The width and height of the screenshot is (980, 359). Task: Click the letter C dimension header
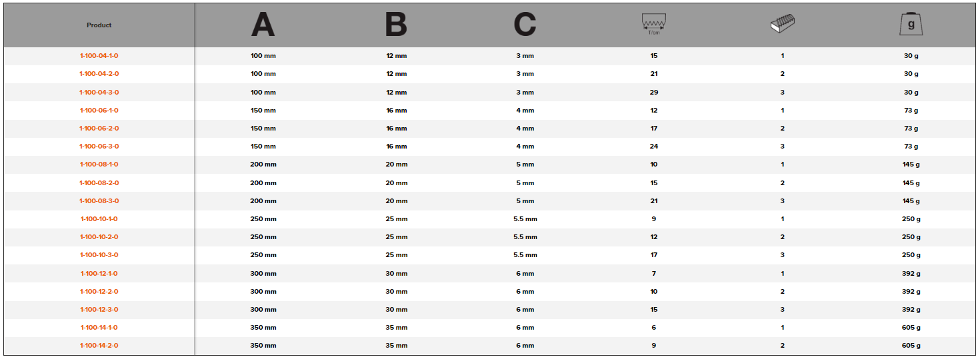click(x=525, y=25)
